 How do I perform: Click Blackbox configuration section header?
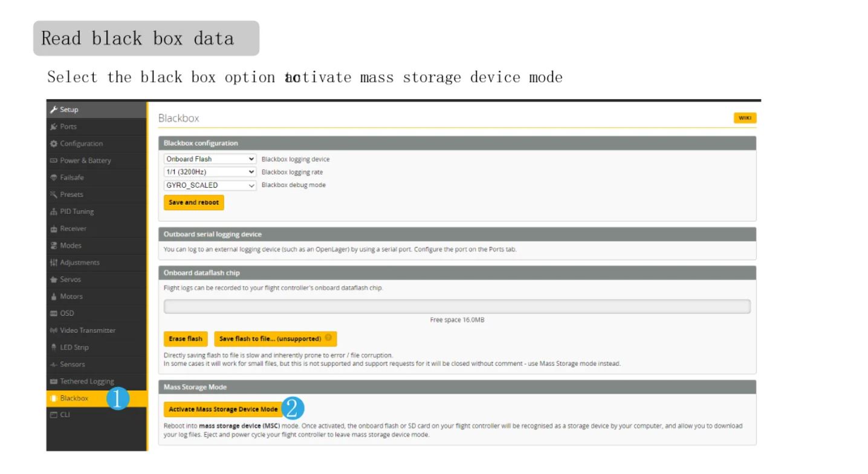click(x=457, y=143)
